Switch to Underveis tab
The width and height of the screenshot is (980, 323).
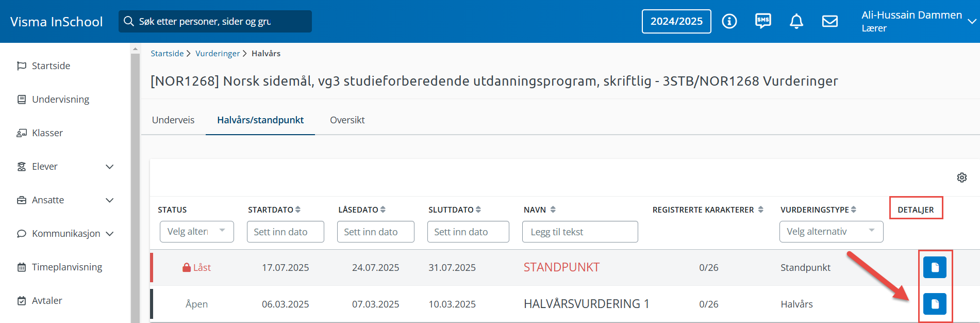(x=173, y=120)
